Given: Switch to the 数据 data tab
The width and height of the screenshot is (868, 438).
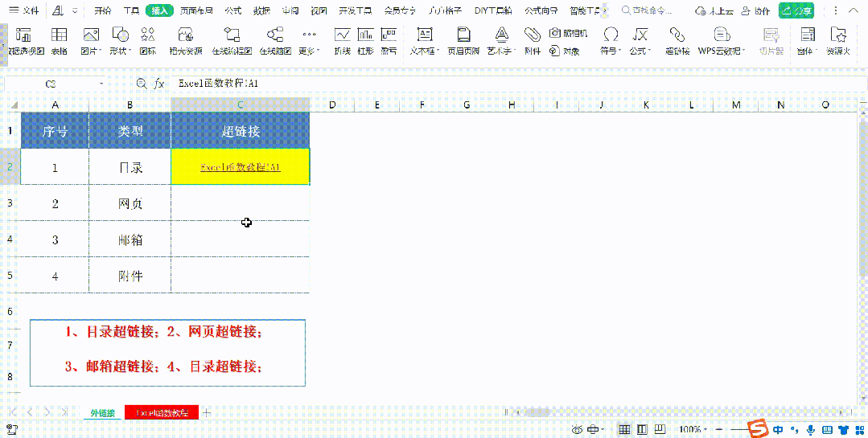Looking at the screenshot, I should 261,10.
